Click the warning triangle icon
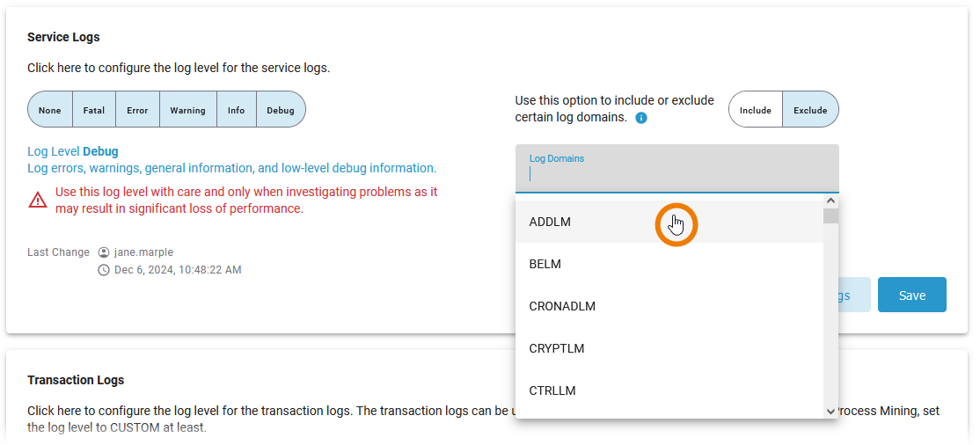980x445 pixels. [38, 201]
